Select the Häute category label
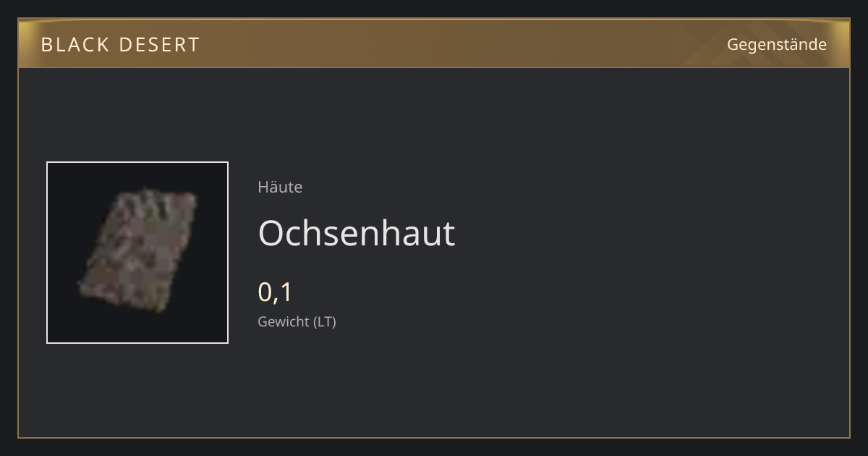Screen dimensions: 868x456 click(280, 187)
